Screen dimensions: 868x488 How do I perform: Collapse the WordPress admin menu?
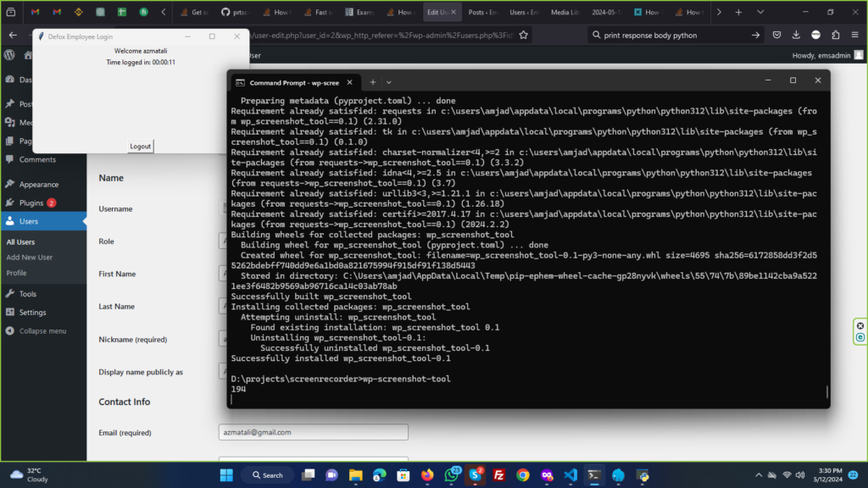pos(42,331)
